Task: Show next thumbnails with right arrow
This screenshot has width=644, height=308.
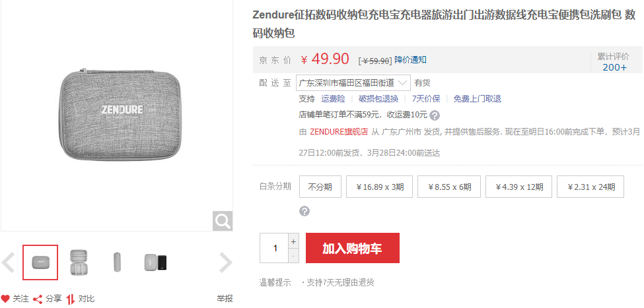Action: tap(225, 262)
